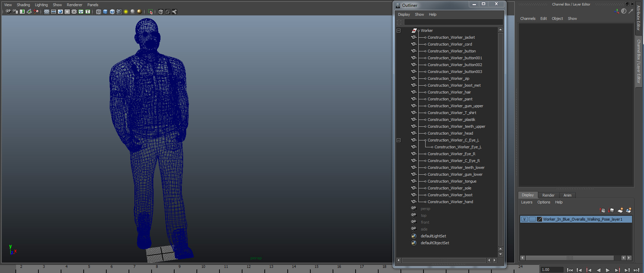Open the Options menu in Layer Editor

pos(544,202)
